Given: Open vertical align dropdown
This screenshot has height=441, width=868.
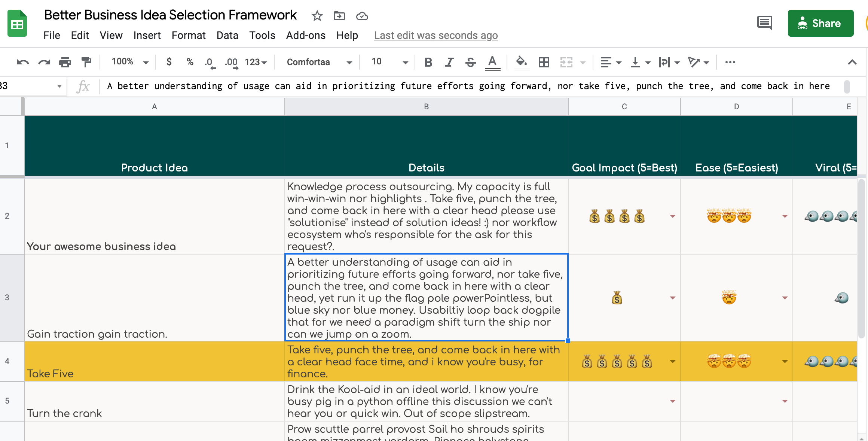Looking at the screenshot, I should point(640,62).
